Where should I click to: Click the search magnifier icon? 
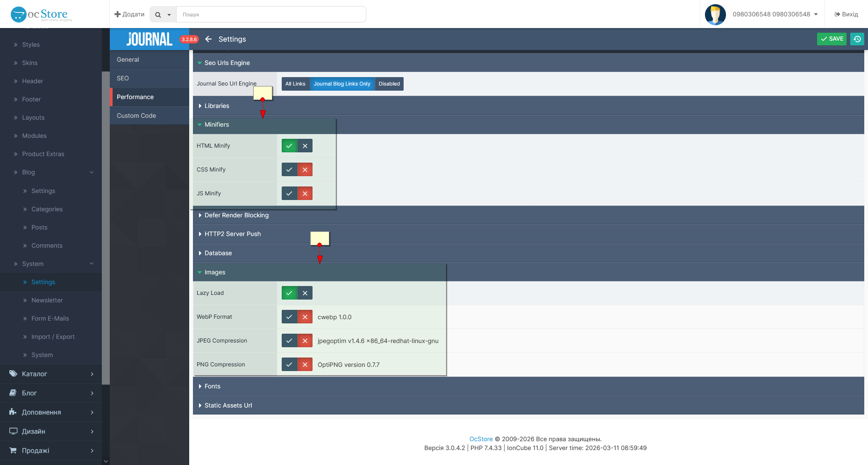(158, 14)
